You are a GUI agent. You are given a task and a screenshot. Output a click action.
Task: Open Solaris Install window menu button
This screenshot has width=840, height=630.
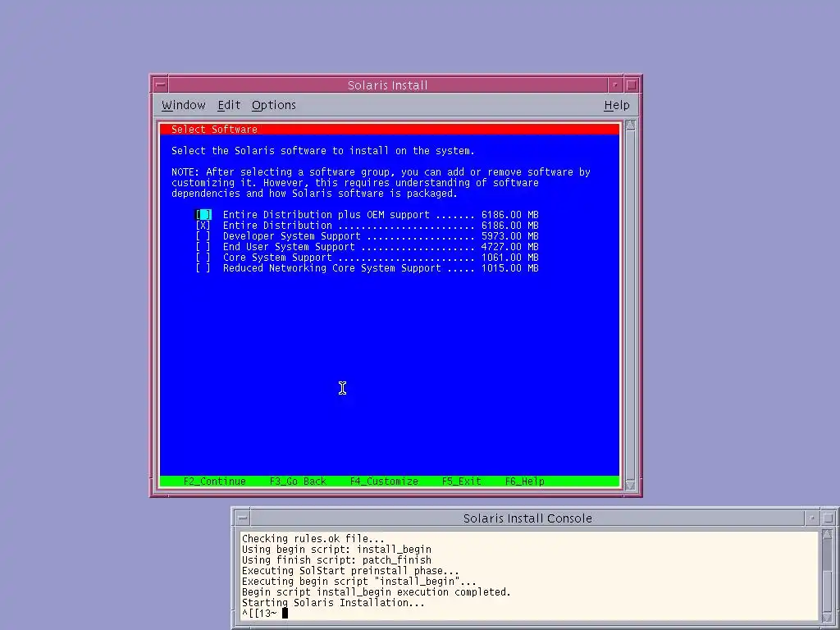(160, 84)
